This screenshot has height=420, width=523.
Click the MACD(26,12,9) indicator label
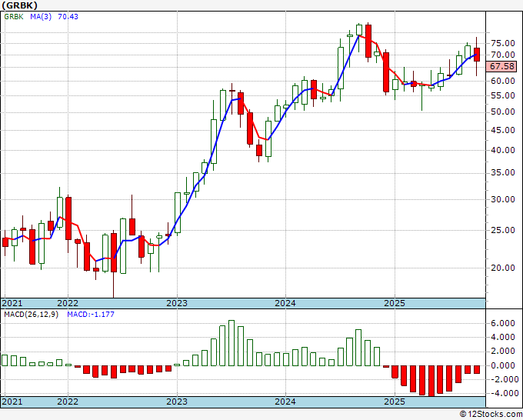tap(31, 315)
